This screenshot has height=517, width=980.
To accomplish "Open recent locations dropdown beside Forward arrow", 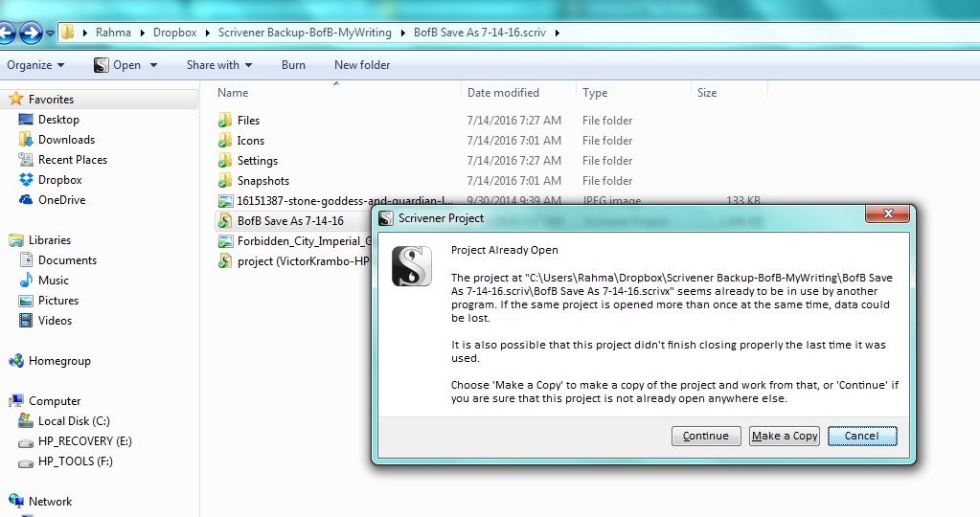I will tap(50, 33).
